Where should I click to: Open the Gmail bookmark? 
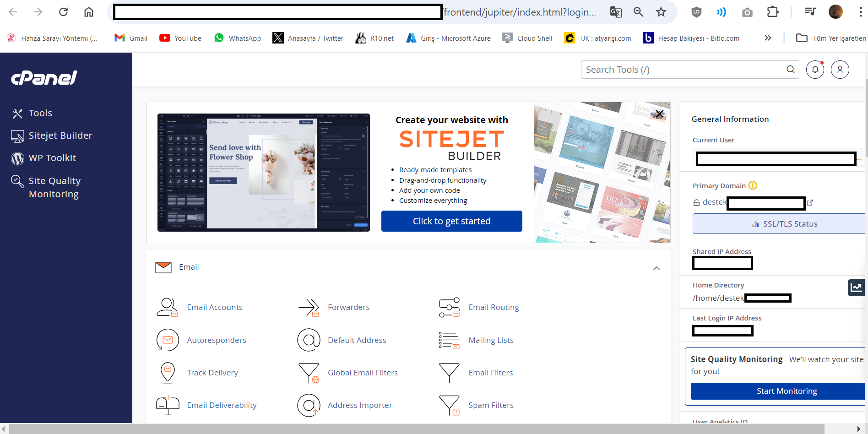pos(131,38)
